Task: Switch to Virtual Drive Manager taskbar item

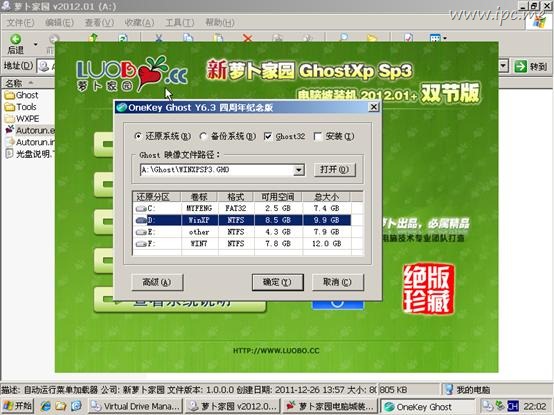Action: pos(135,407)
